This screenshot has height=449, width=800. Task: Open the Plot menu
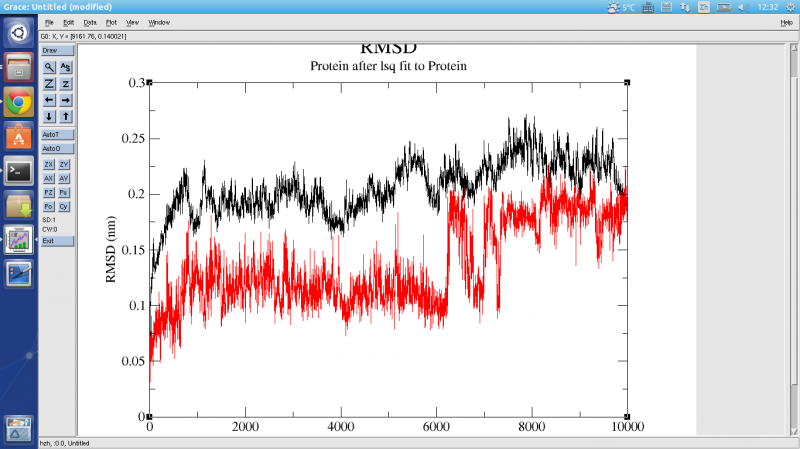[x=111, y=22]
